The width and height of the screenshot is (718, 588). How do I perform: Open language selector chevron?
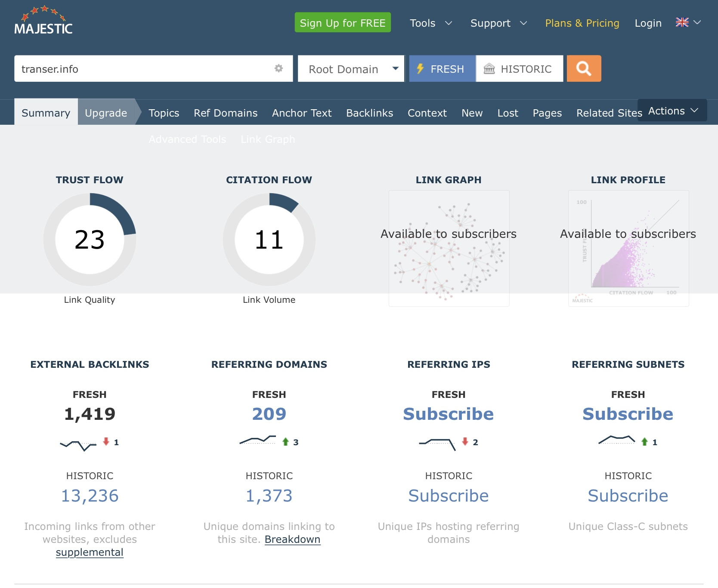[697, 22]
